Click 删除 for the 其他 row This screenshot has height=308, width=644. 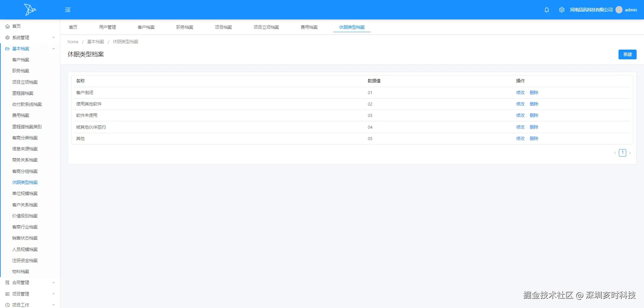coord(534,138)
